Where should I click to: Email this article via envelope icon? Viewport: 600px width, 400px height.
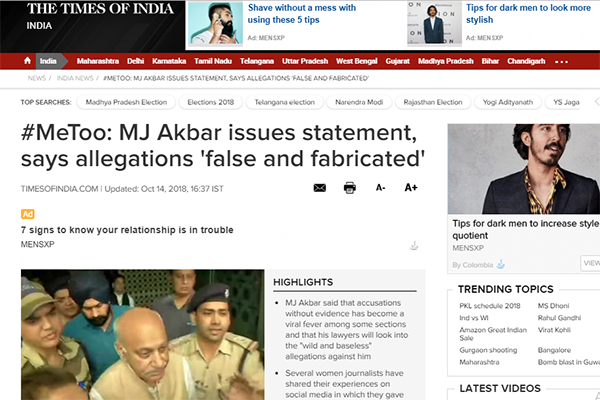pos(320,188)
